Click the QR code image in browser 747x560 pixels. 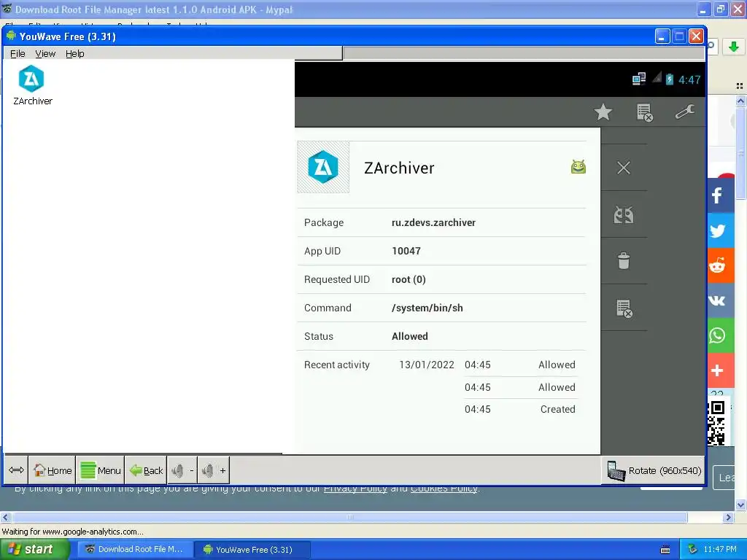(x=716, y=423)
